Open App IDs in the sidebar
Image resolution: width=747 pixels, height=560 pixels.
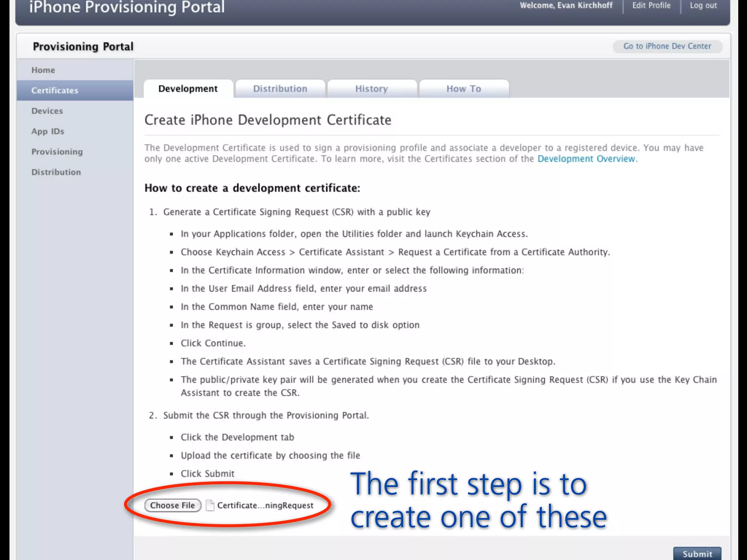click(48, 131)
